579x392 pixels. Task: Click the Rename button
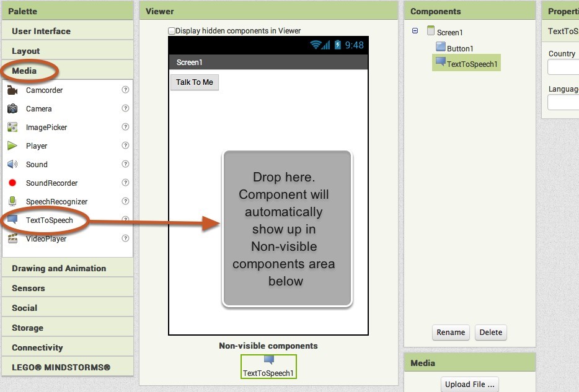[451, 333]
